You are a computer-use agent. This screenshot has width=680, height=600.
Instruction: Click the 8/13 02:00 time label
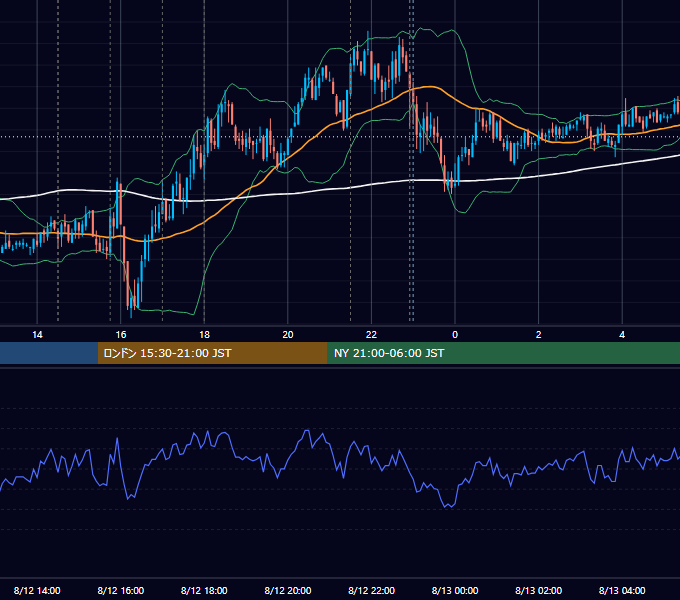pos(539,590)
